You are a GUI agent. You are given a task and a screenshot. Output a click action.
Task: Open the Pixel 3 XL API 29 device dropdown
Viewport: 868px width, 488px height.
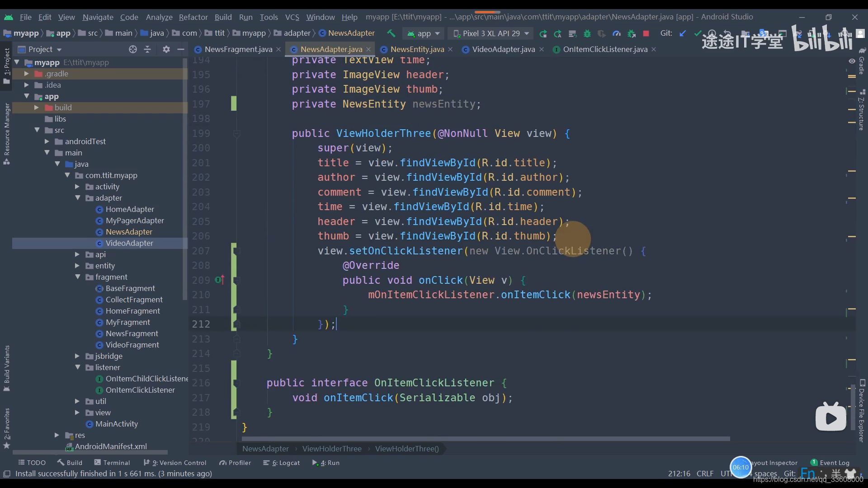(491, 33)
